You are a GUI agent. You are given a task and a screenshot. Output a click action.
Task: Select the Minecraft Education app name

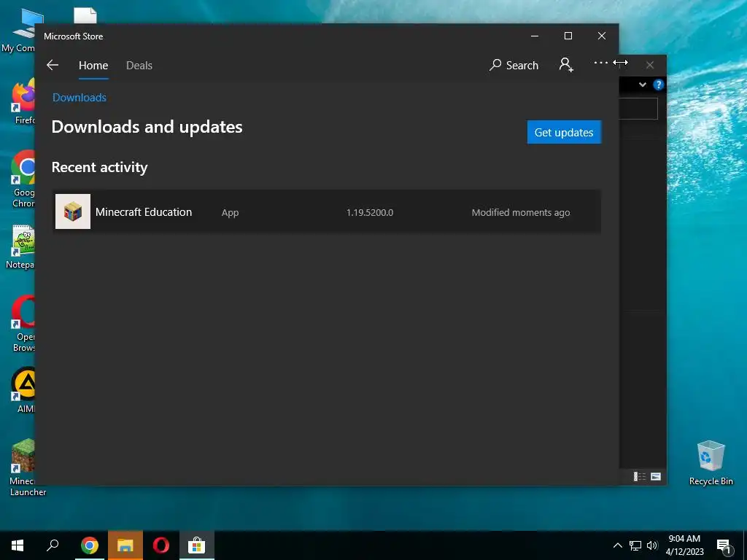point(144,212)
